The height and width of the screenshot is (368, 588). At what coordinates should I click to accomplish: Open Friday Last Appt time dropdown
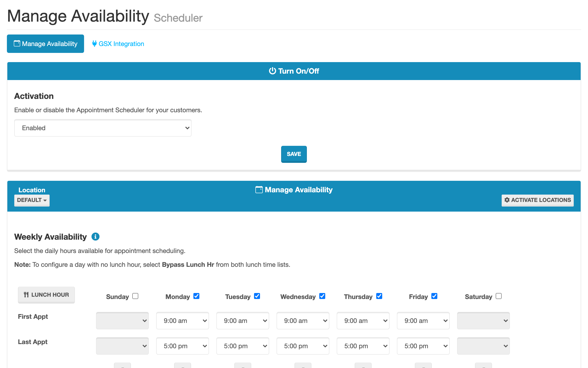[423, 346]
